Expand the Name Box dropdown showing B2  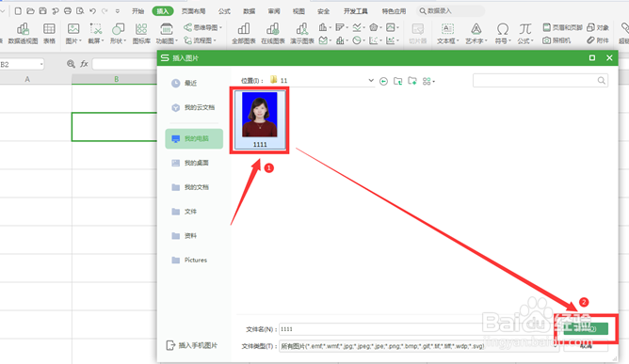click(x=40, y=64)
